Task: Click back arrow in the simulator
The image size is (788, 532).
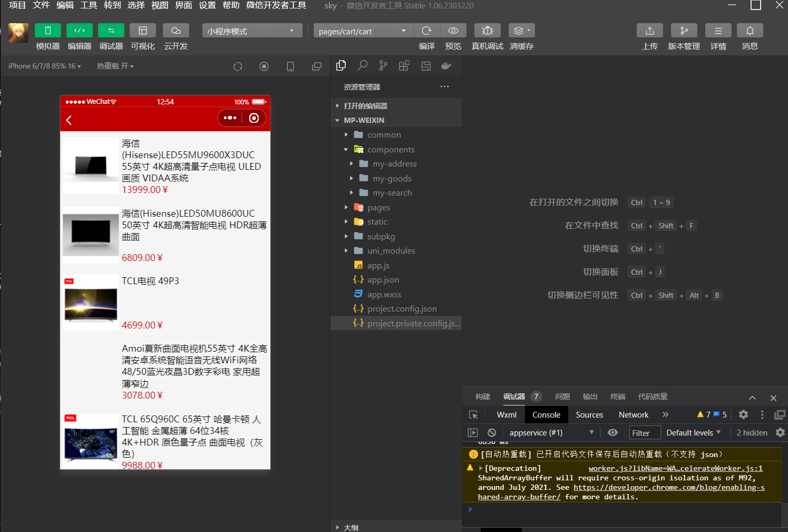Action: 69,120
